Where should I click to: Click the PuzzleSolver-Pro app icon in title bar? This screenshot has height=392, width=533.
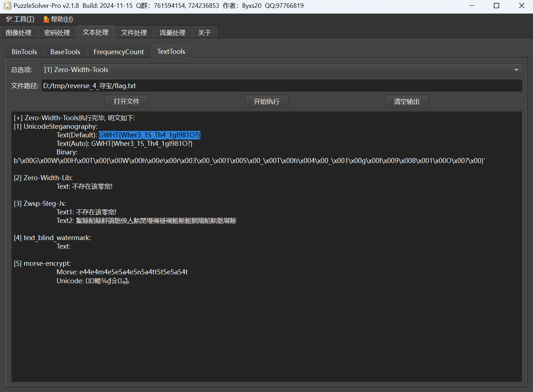[7, 6]
